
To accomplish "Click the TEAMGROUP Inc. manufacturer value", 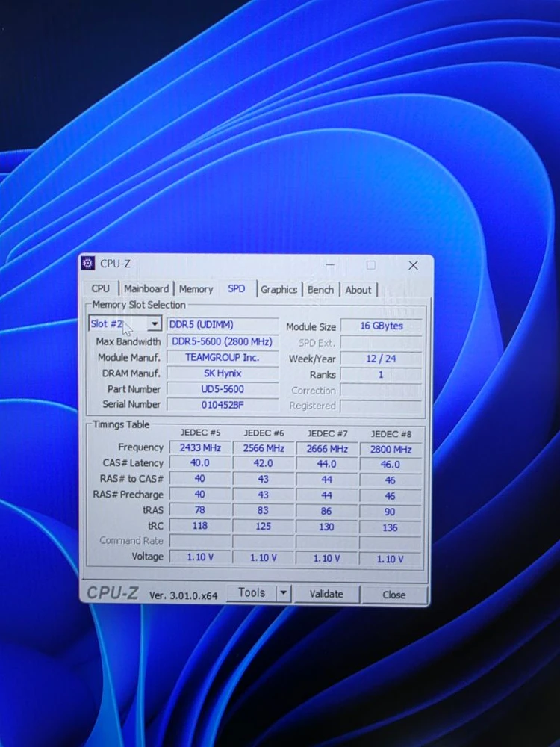I will coord(223,357).
